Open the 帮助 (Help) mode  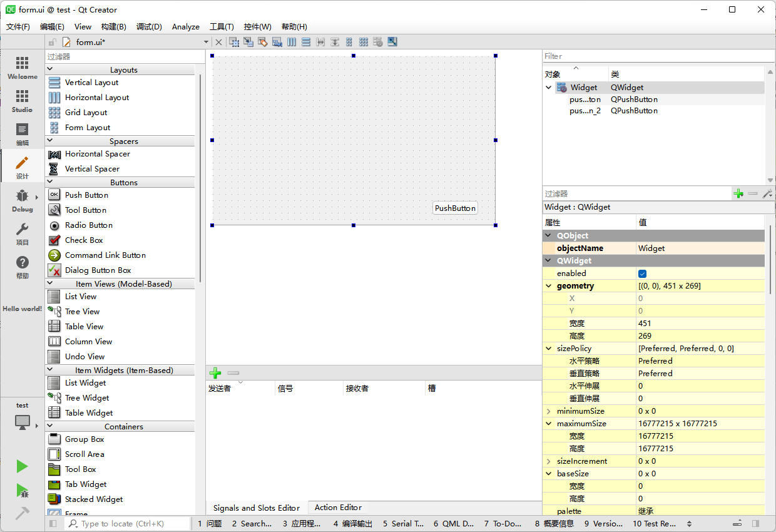click(23, 267)
